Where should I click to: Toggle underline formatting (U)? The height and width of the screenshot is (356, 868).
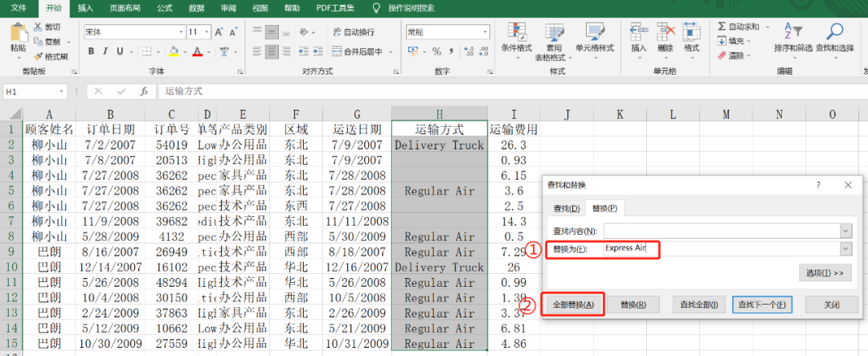point(120,51)
